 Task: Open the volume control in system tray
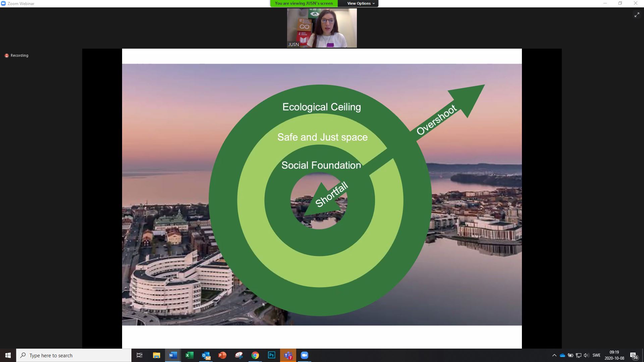click(x=586, y=355)
